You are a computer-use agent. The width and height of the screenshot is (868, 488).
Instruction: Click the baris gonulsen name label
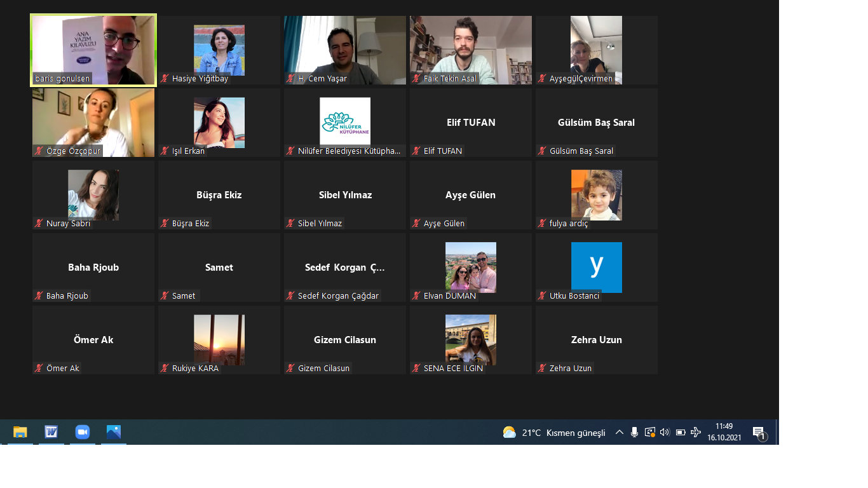(x=62, y=79)
